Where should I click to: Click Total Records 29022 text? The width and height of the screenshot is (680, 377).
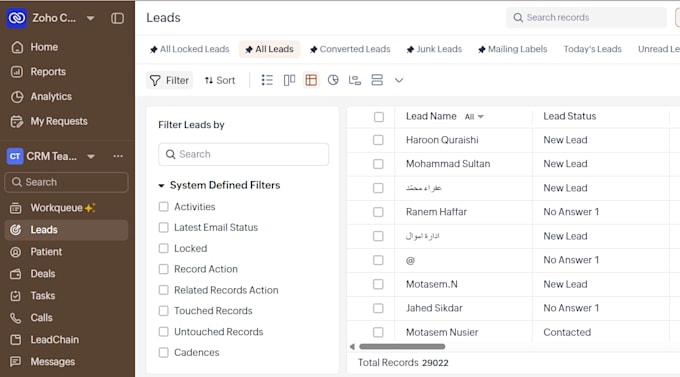coord(403,363)
